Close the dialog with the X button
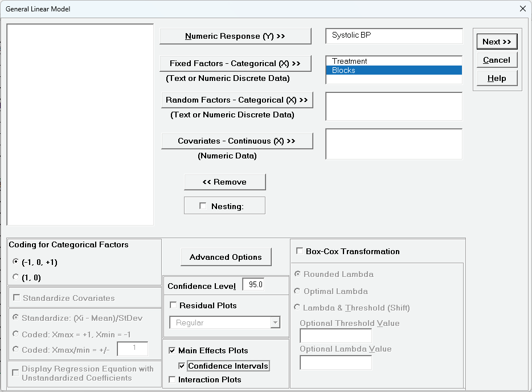Image resolution: width=532 pixels, height=392 pixels. click(523, 9)
